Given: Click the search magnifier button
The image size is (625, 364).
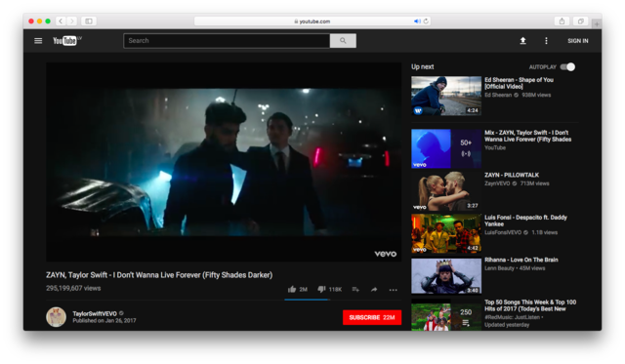Looking at the screenshot, I should [x=343, y=41].
